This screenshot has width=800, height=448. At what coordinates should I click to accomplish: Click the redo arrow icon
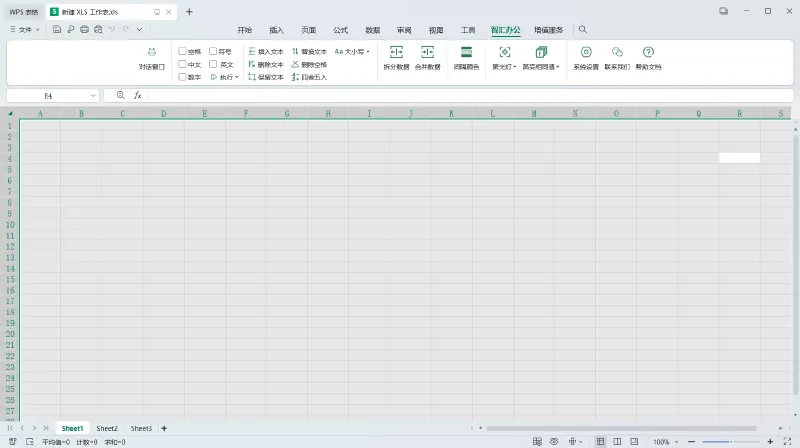pyautogui.click(x=126, y=30)
